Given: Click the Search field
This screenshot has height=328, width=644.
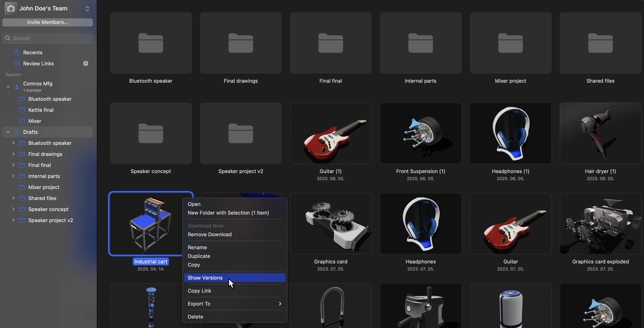Looking at the screenshot, I should click(x=47, y=38).
